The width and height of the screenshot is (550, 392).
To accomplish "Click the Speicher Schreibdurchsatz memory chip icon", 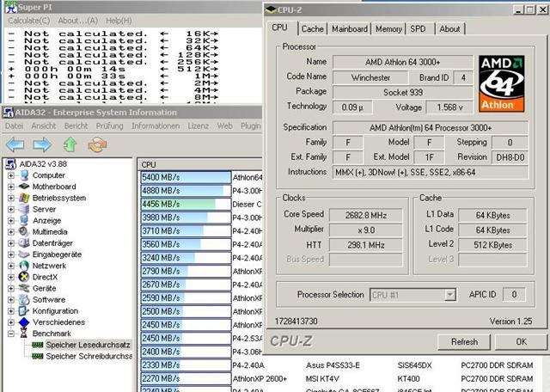I will point(37,356).
